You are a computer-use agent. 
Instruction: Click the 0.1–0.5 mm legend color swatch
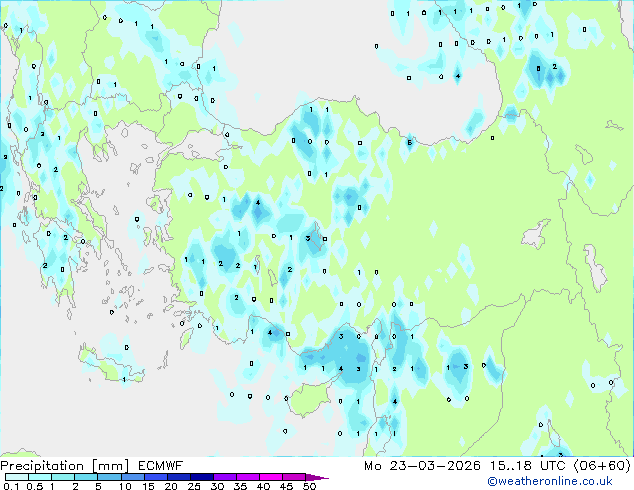pyautogui.click(x=17, y=477)
